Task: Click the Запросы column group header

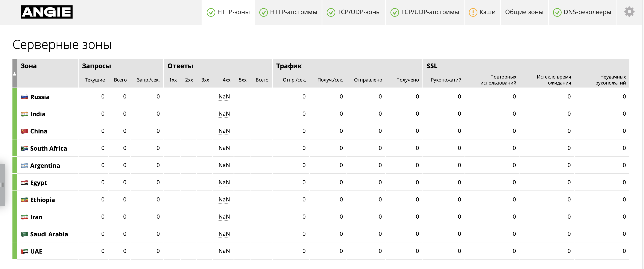Action: click(x=97, y=66)
